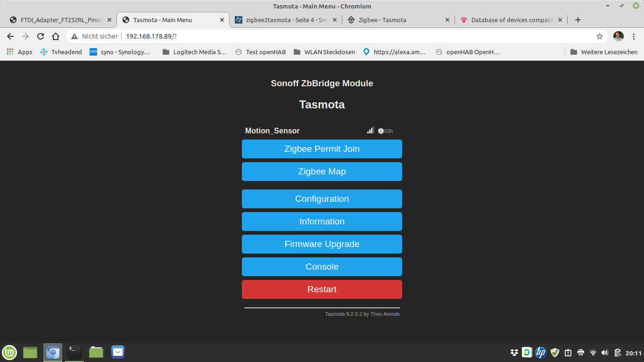Viewport: 644px width, 362px height.
Task: Open the syno - Synology bookmark
Action: [x=120, y=52]
